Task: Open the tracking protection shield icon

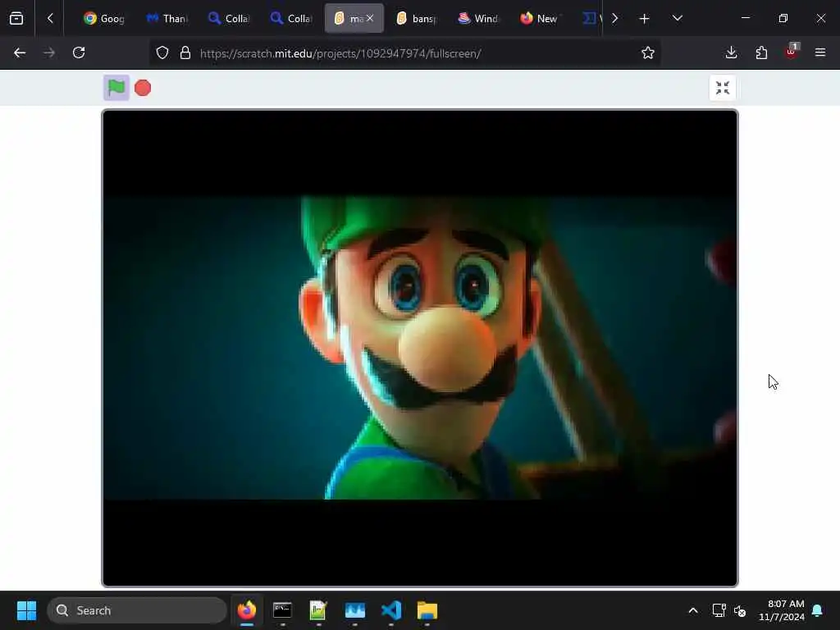Action: [x=162, y=52]
